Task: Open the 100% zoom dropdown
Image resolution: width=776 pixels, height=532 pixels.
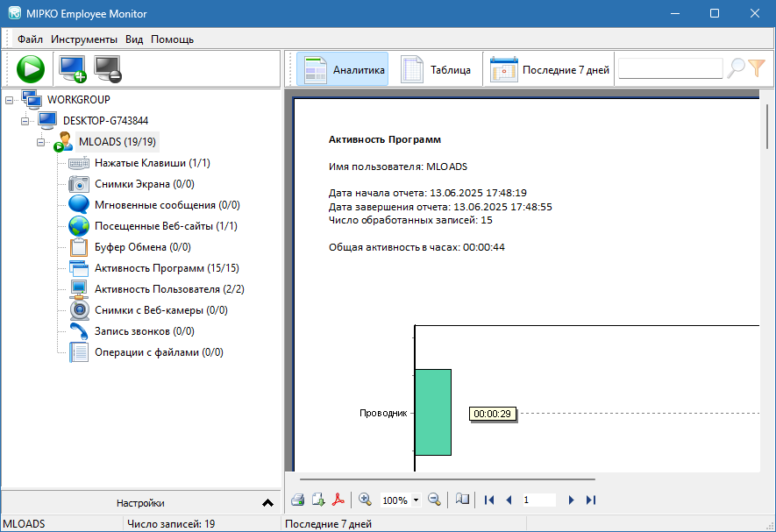Action: (416, 500)
